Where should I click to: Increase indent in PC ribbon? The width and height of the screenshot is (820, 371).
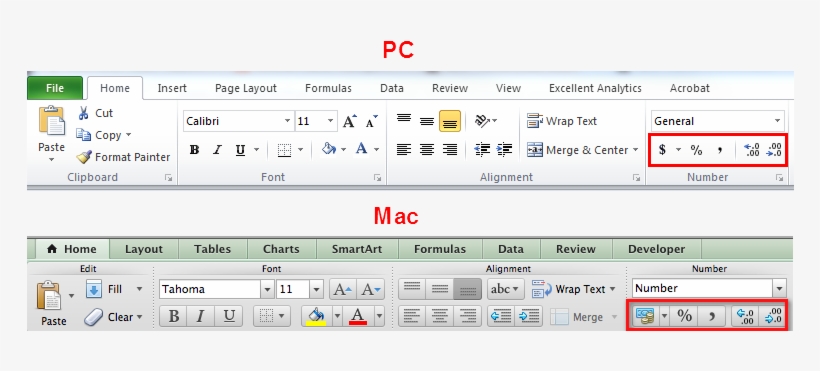click(x=504, y=150)
